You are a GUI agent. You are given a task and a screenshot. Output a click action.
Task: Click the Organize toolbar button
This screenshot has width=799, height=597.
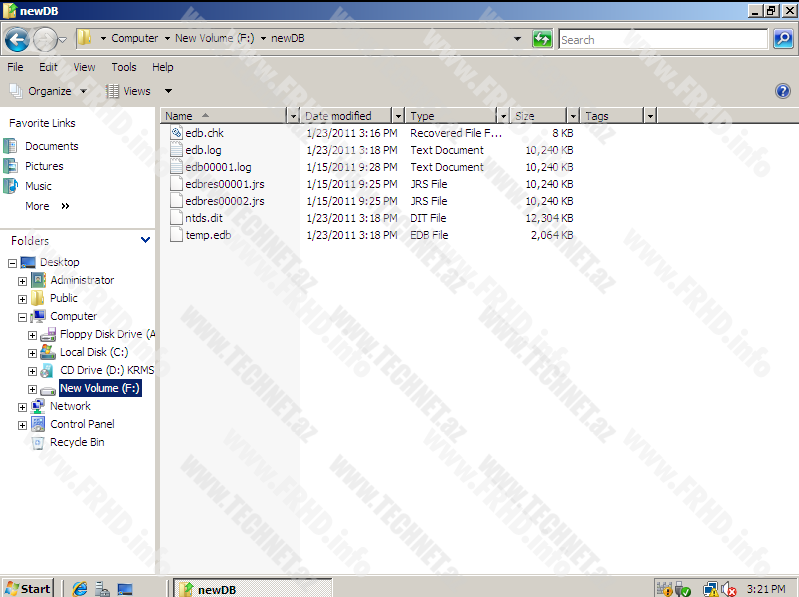[48, 91]
